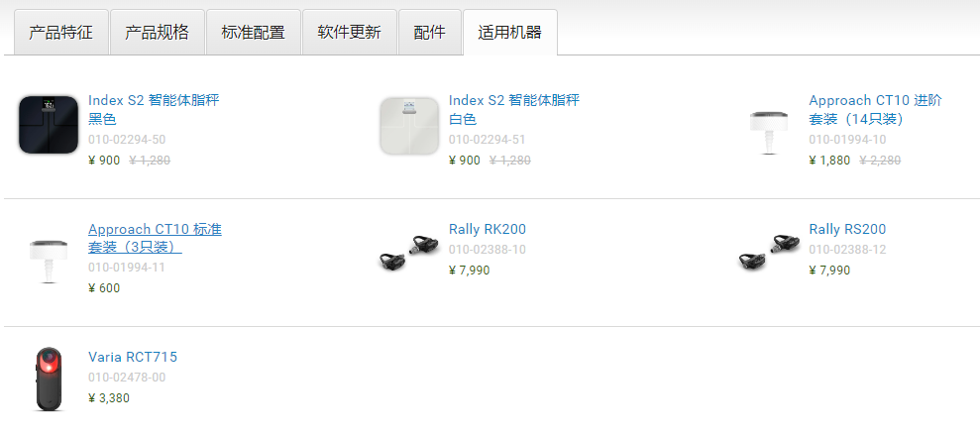The image size is (980, 436).
Task: Open the 标准配置 tab
Action: pyautogui.click(x=253, y=33)
